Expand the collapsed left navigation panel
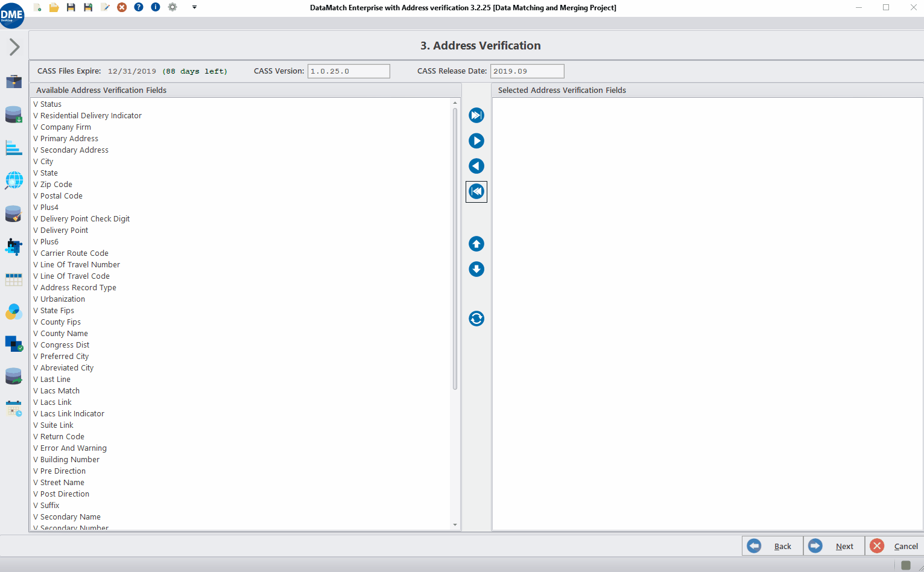924x572 pixels. coord(13,45)
